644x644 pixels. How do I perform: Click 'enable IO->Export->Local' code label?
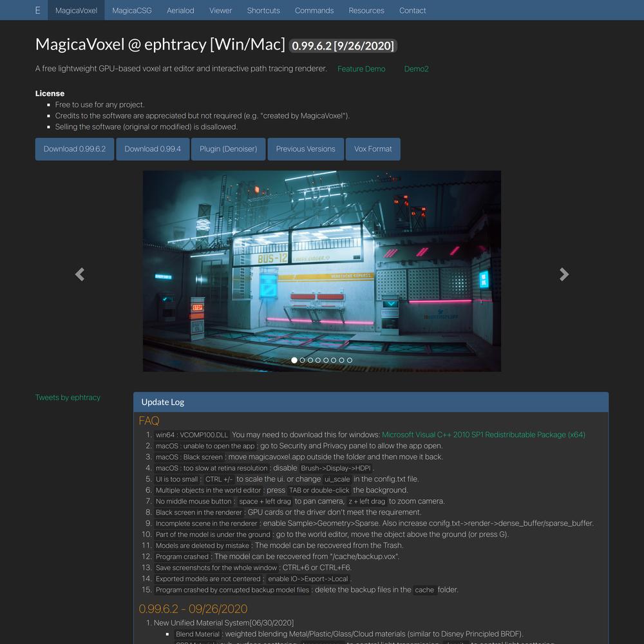(308, 579)
